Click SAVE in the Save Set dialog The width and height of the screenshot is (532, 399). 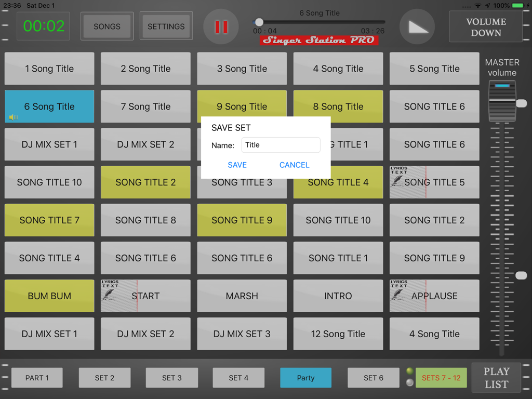[x=237, y=165]
